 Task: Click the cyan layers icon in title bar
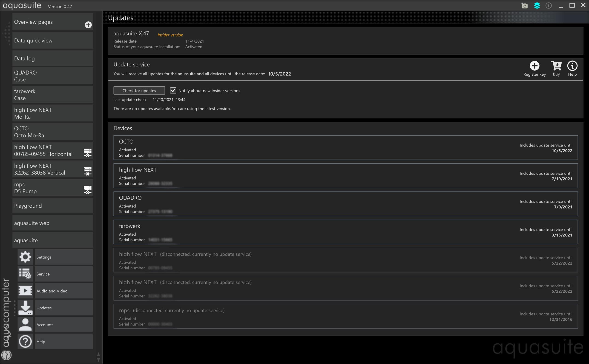pyautogui.click(x=537, y=6)
